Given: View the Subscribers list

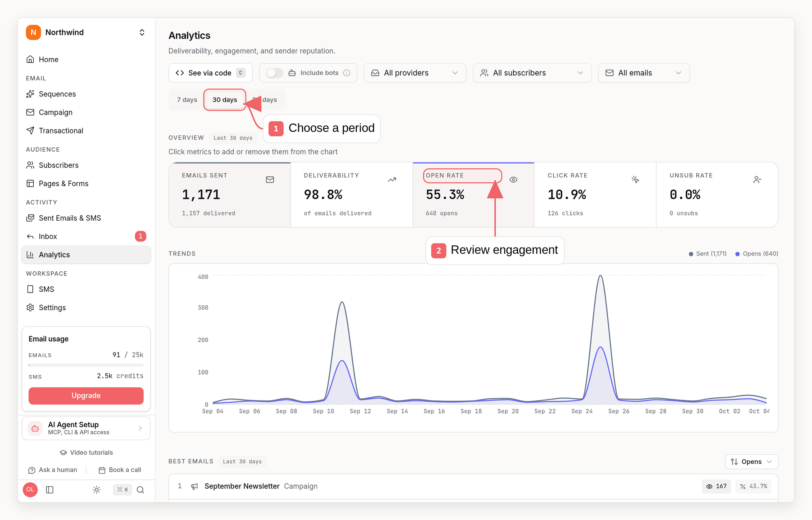Looking at the screenshot, I should pos(86,165).
